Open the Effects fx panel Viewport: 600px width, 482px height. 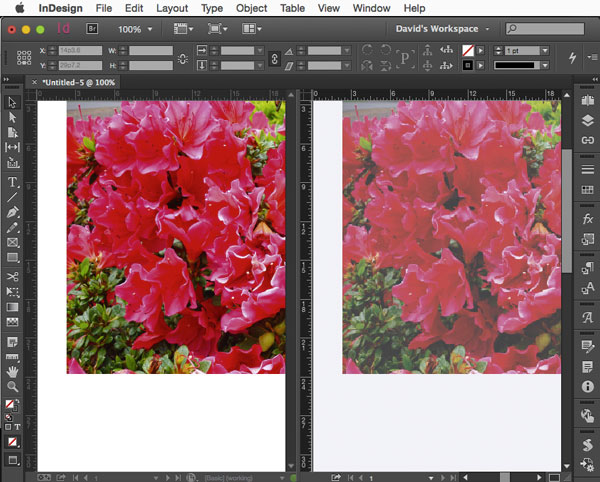coord(588,218)
